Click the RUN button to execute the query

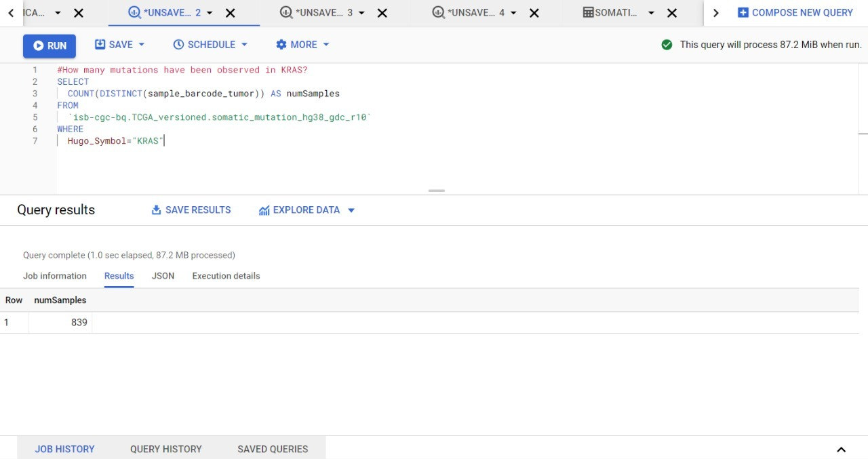click(49, 45)
